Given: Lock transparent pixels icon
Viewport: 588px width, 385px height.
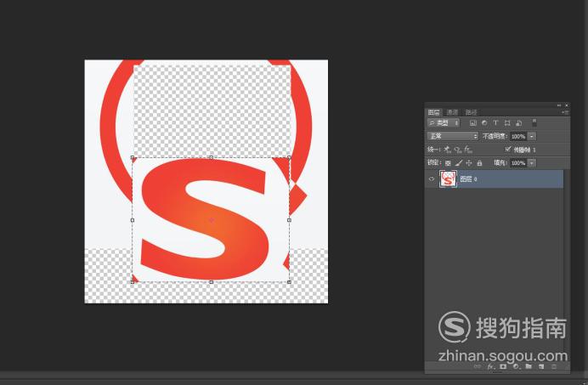Looking at the screenshot, I should [x=448, y=163].
